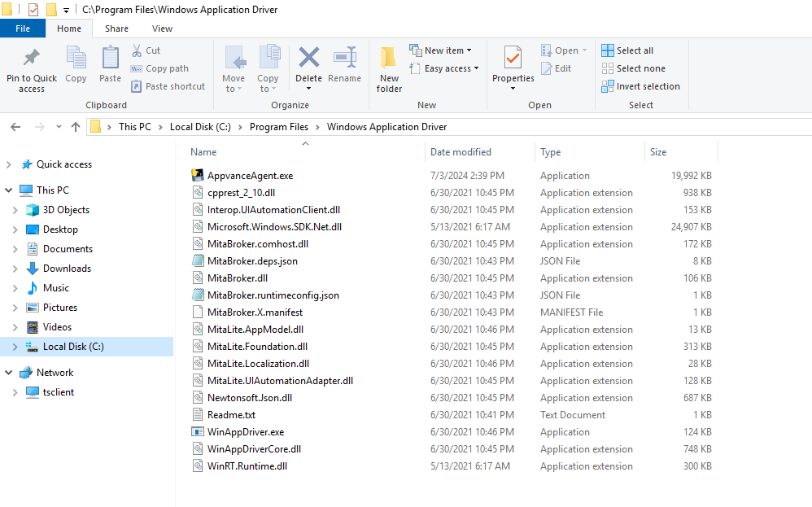Click This PC in the address breadcrumb
The image size is (812, 507).
134,127
